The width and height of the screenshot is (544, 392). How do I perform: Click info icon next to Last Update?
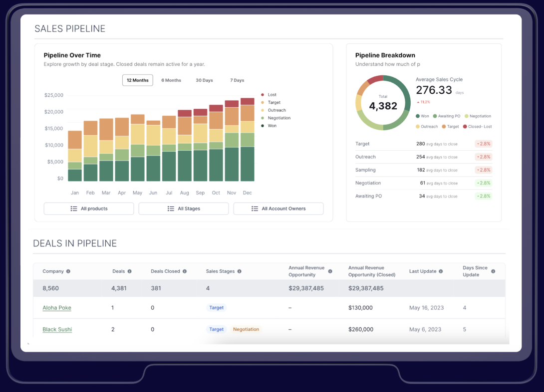pyautogui.click(x=441, y=271)
